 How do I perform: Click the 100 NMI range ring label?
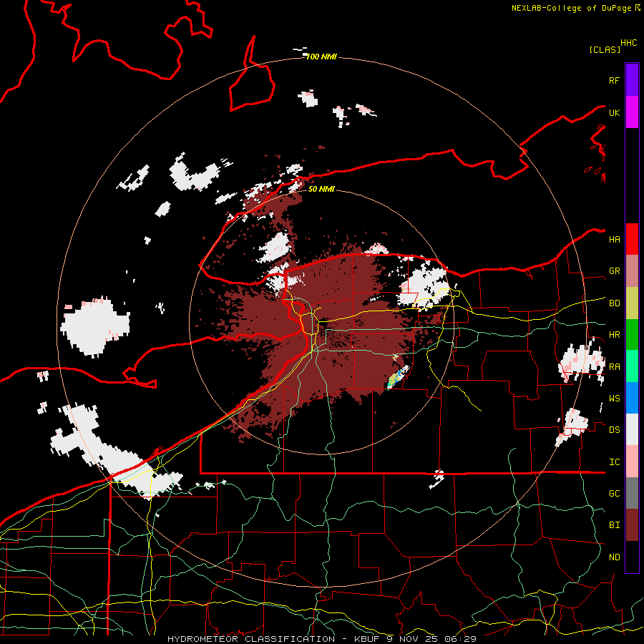coord(321,57)
